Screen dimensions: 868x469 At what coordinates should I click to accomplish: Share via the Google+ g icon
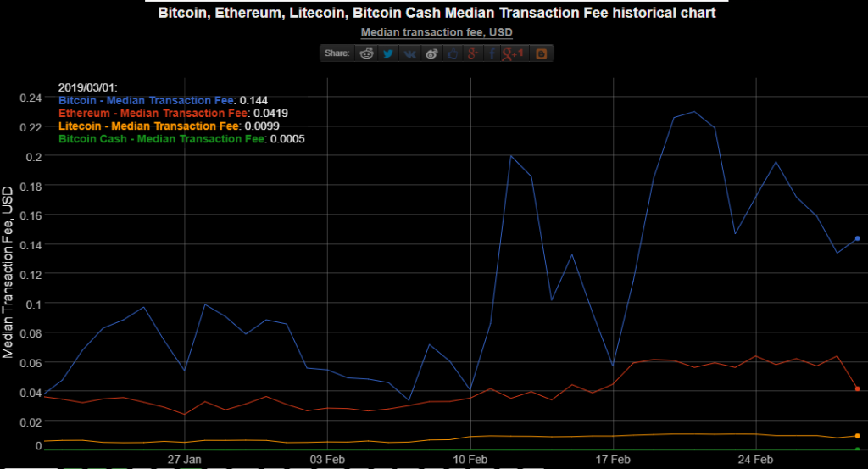pyautogui.click(x=472, y=53)
